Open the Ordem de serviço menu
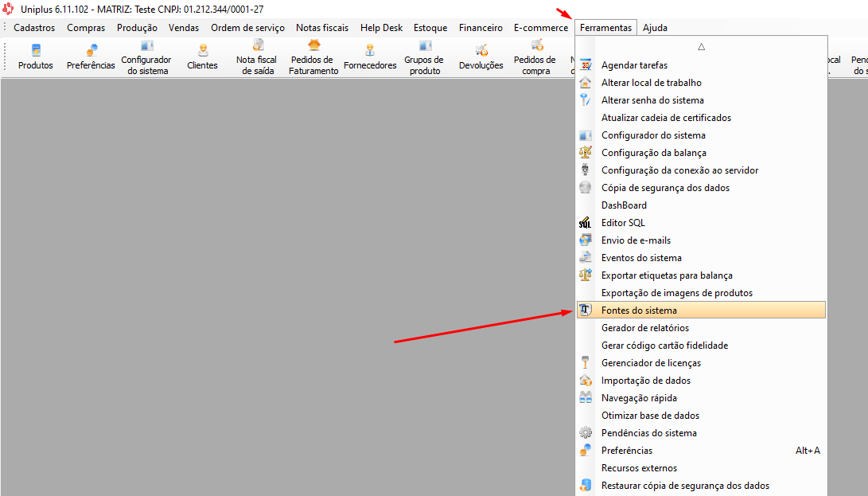Screen dimensions: 868x496 pyautogui.click(x=247, y=28)
